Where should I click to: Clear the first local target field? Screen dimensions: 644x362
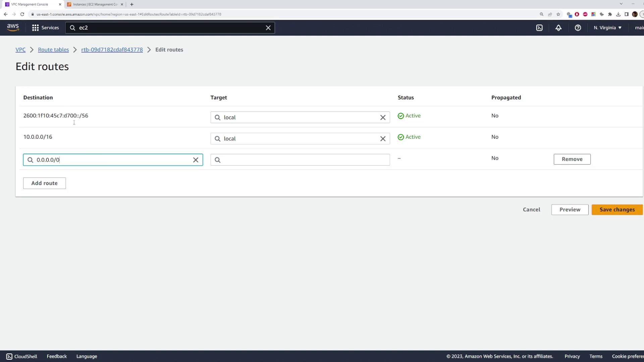(383, 118)
